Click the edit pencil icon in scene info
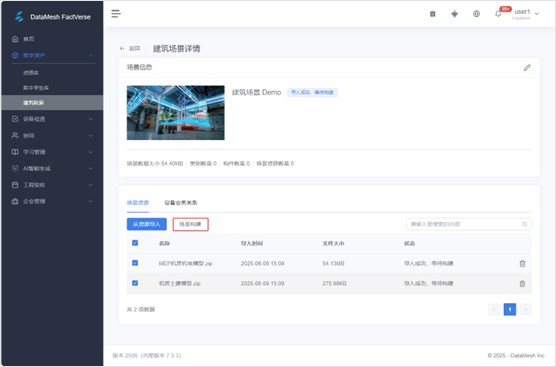The height and width of the screenshot is (367, 556). [x=527, y=67]
